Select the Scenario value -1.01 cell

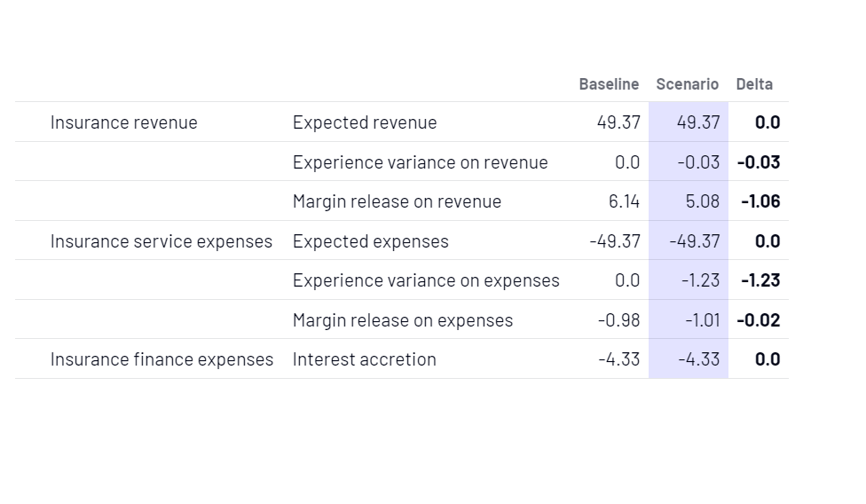tap(702, 320)
